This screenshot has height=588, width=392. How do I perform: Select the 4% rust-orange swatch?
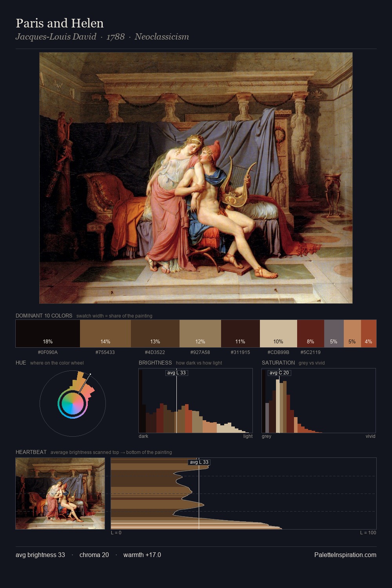368,334
